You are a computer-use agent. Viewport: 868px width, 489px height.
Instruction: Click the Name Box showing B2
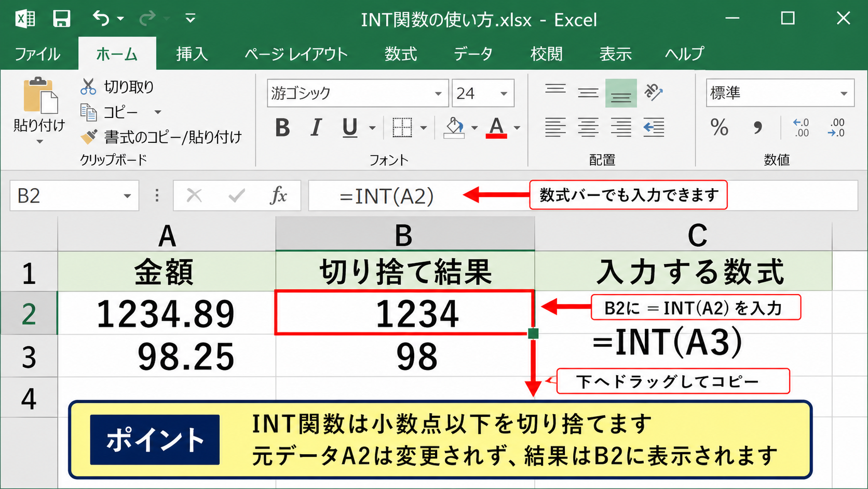pos(74,196)
